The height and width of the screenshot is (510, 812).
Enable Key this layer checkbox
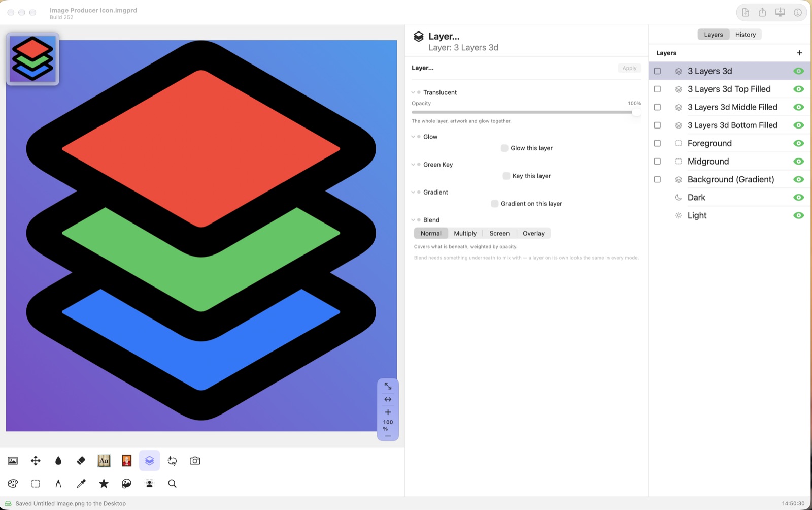coord(506,176)
